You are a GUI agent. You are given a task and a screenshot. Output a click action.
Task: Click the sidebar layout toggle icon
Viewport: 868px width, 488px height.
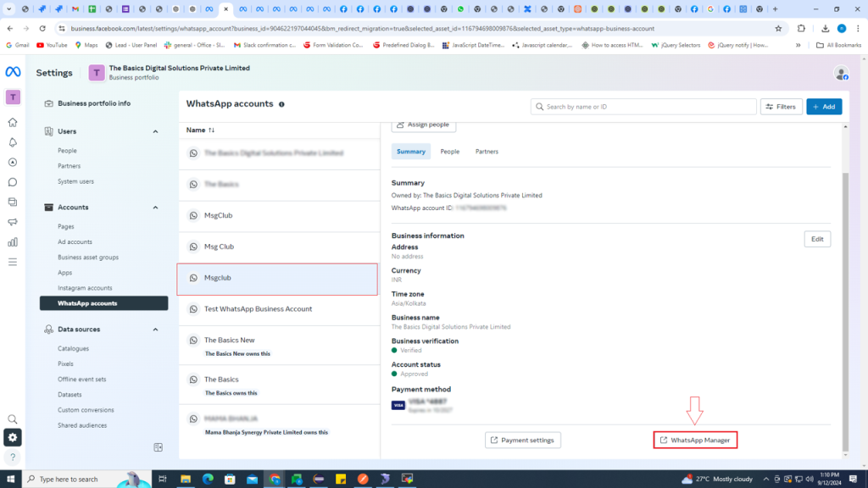coord(159,447)
